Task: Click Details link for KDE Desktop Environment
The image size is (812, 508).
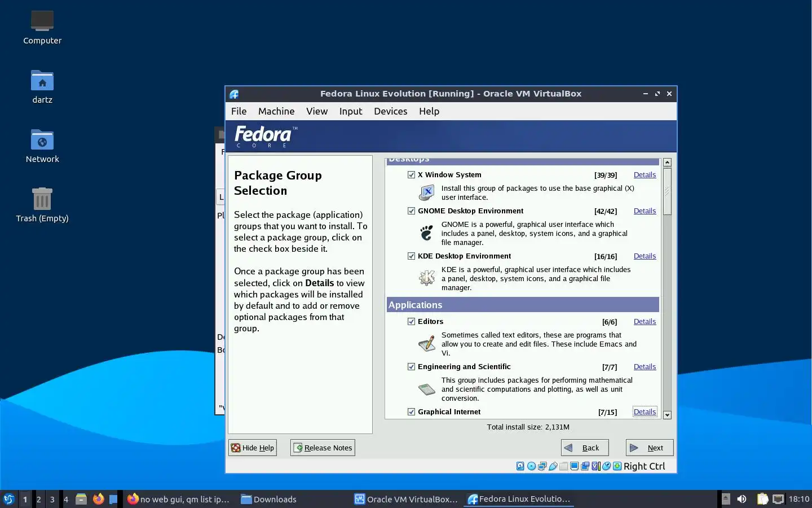Action: coord(645,256)
